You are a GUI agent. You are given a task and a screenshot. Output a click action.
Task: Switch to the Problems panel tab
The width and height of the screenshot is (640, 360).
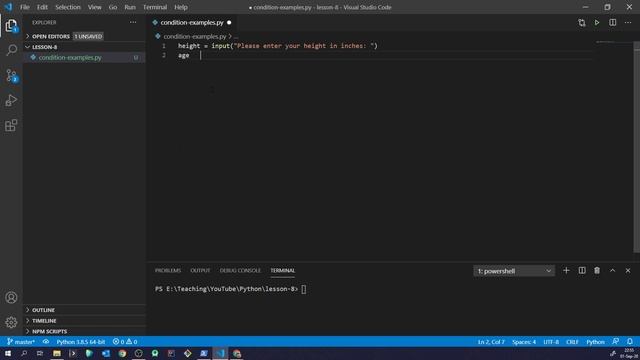[168, 271]
